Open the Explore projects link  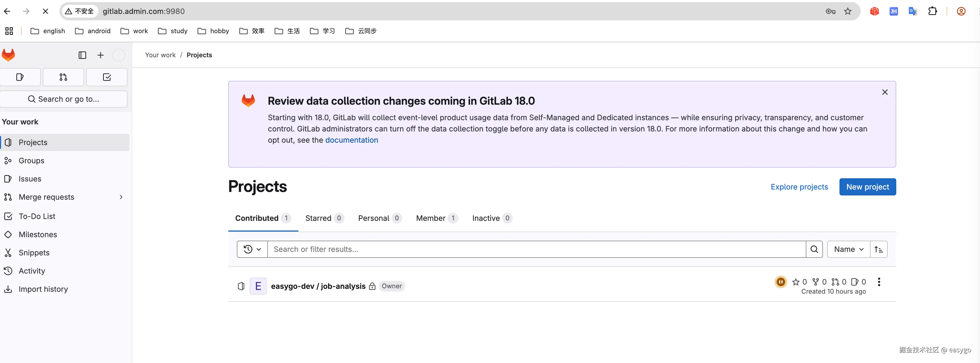(x=799, y=187)
